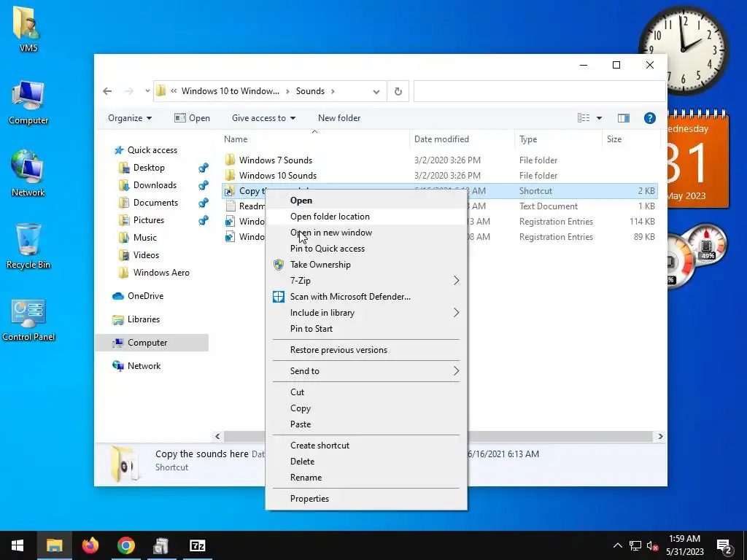747x560 pixels.
Task: Click the change view layout icon
Action: pos(584,118)
